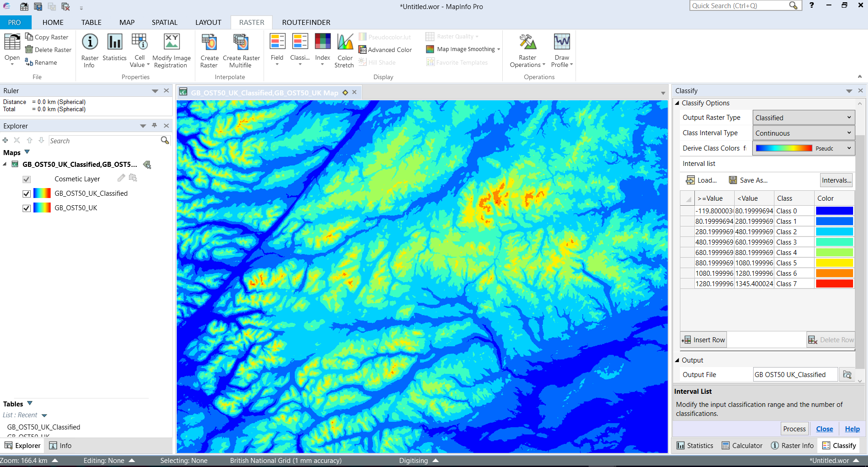Open the Draw Profile tool

click(562, 42)
